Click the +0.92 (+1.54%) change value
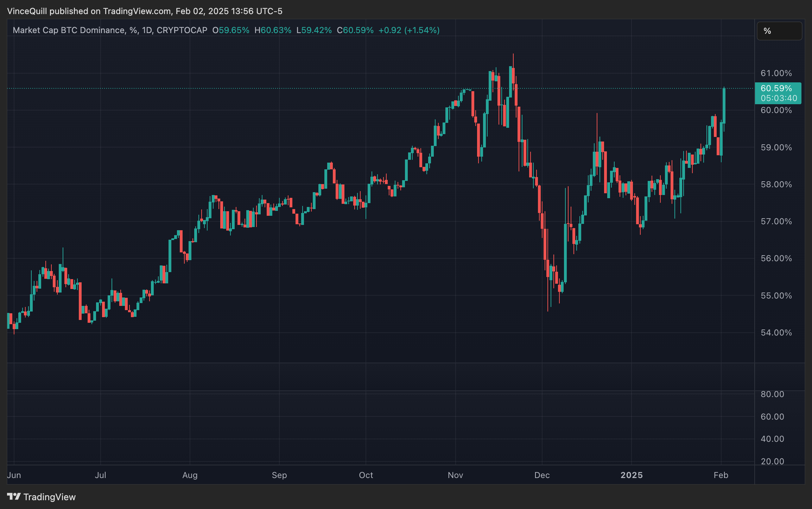 click(x=409, y=30)
